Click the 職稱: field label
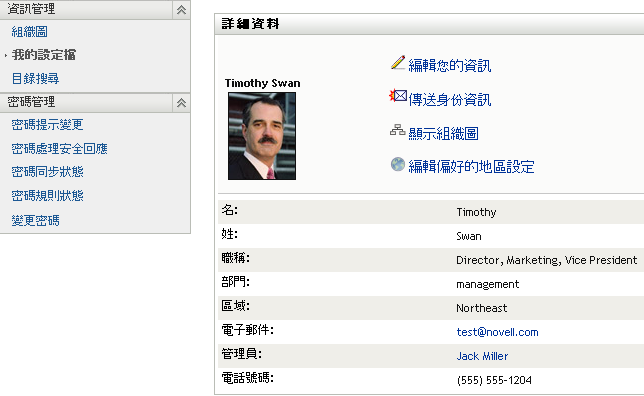This screenshot has width=644, height=396. 235,258
